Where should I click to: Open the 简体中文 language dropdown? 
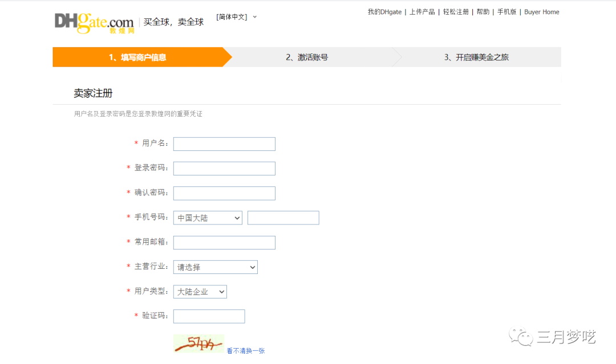(x=237, y=17)
